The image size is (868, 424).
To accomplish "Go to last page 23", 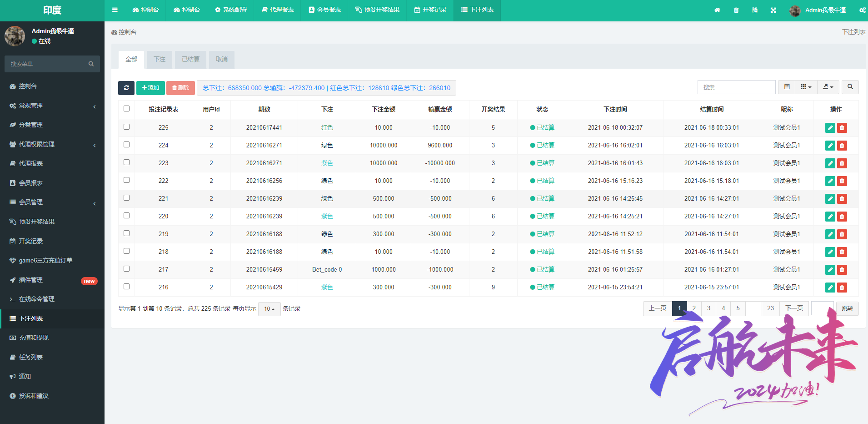I will pos(770,308).
